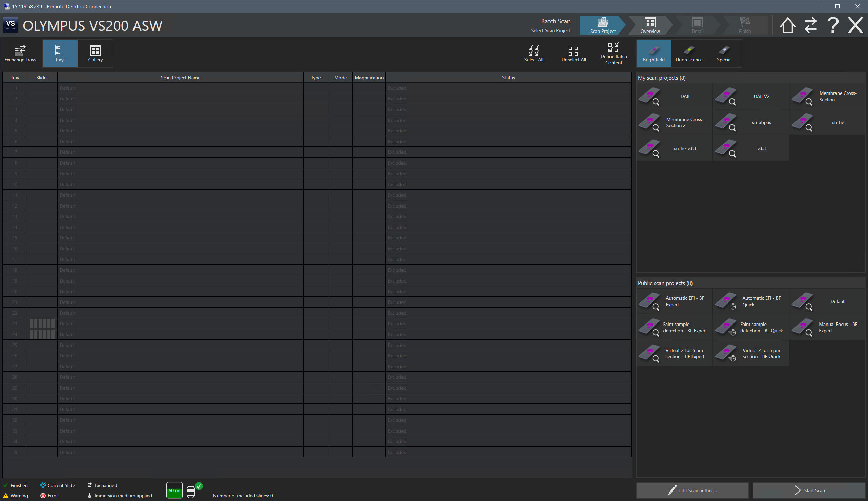
Task: Select tray row number 35
Action: (15, 452)
